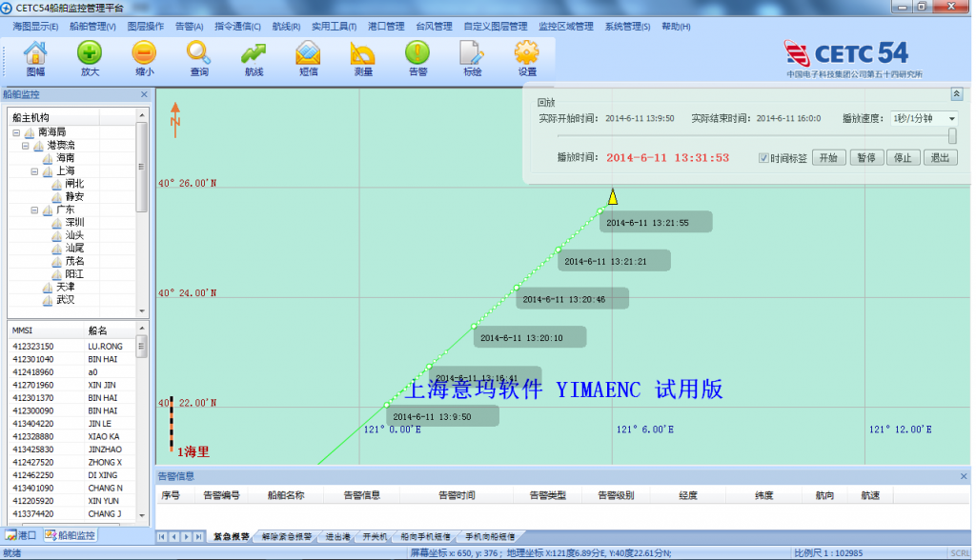Select ship row MMSI 412323150 LU.RONG

click(71, 347)
